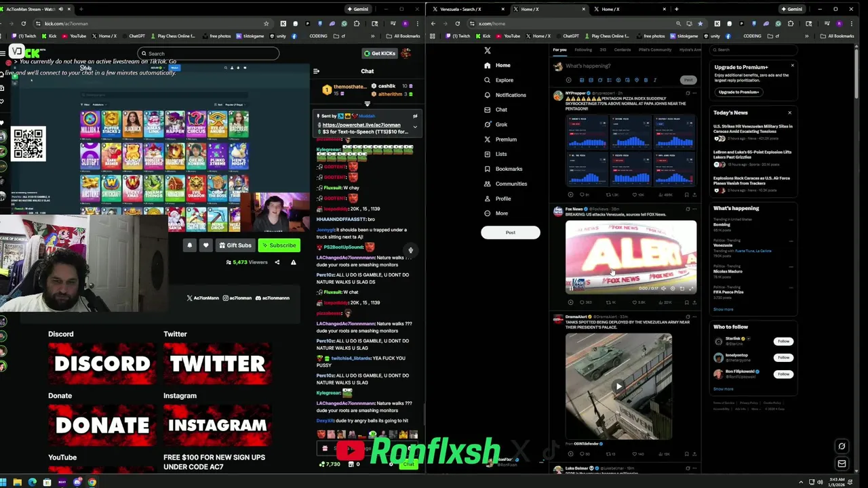
Task: Follow the Starlink account
Action: [783, 342]
